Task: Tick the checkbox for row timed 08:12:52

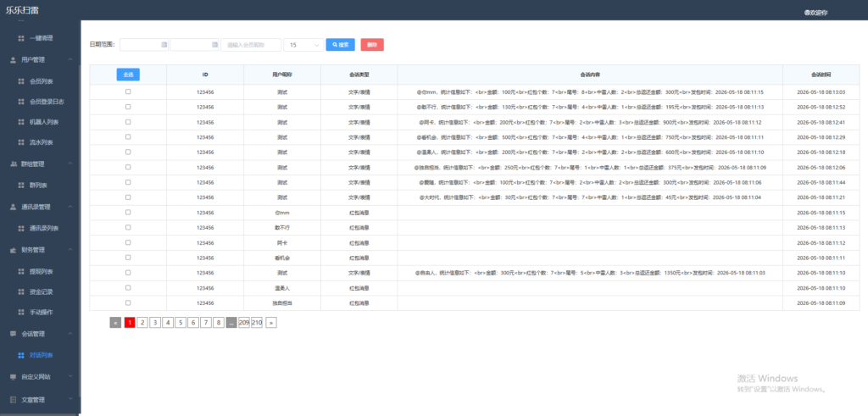Action: pyautogui.click(x=128, y=107)
